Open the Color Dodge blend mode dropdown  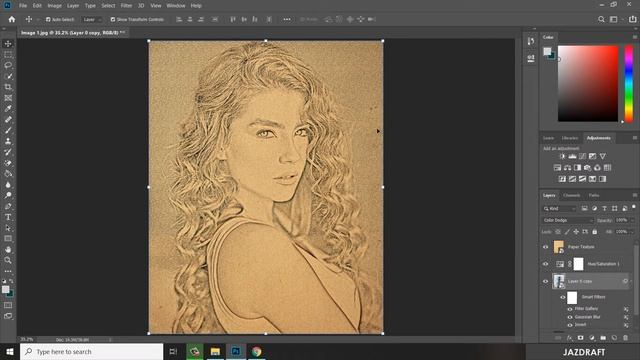[568, 220]
